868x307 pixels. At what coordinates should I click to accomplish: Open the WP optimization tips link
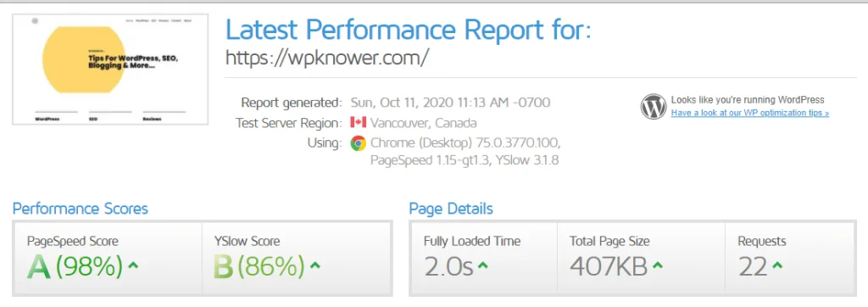click(750, 113)
